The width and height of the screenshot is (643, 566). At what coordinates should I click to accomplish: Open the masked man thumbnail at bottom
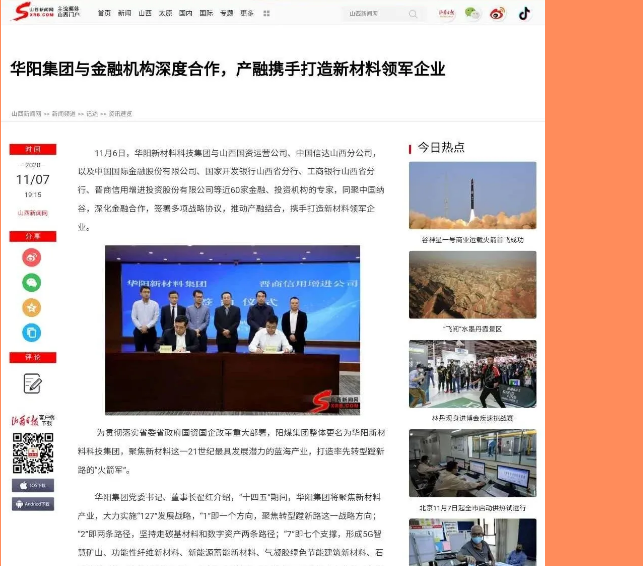[x=472, y=542]
